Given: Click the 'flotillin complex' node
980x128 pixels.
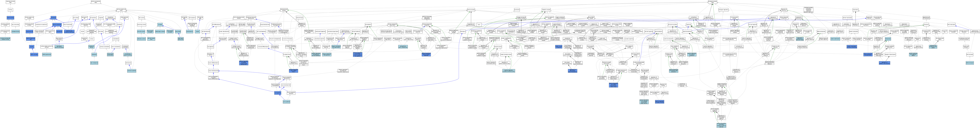Looking at the screenshot, I should click(34, 55).
